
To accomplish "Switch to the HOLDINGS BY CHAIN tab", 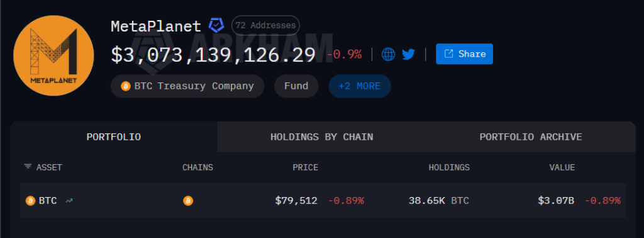I will [x=321, y=137].
